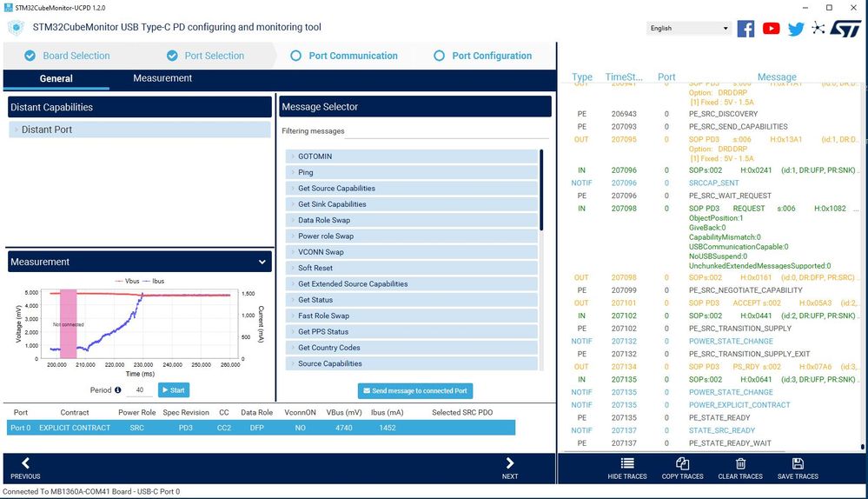This screenshot has height=499, width=868.
Task: Click the Period info icon
Action: coord(118,389)
